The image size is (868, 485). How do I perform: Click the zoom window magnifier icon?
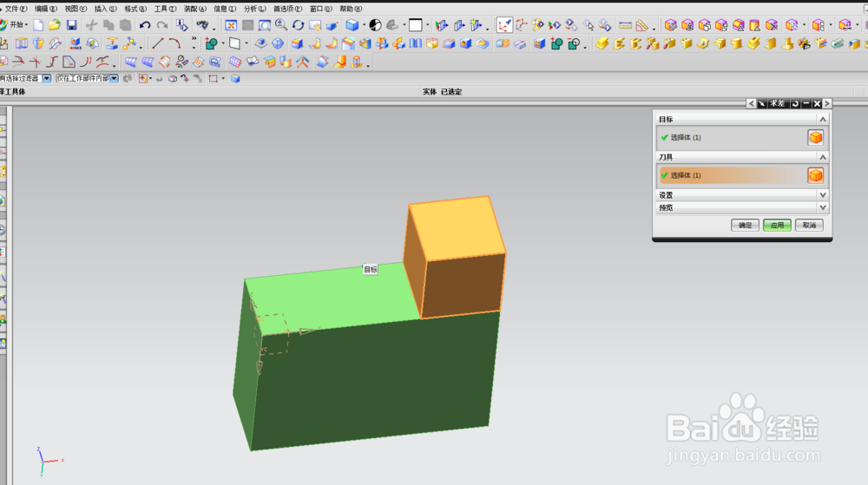(x=265, y=25)
